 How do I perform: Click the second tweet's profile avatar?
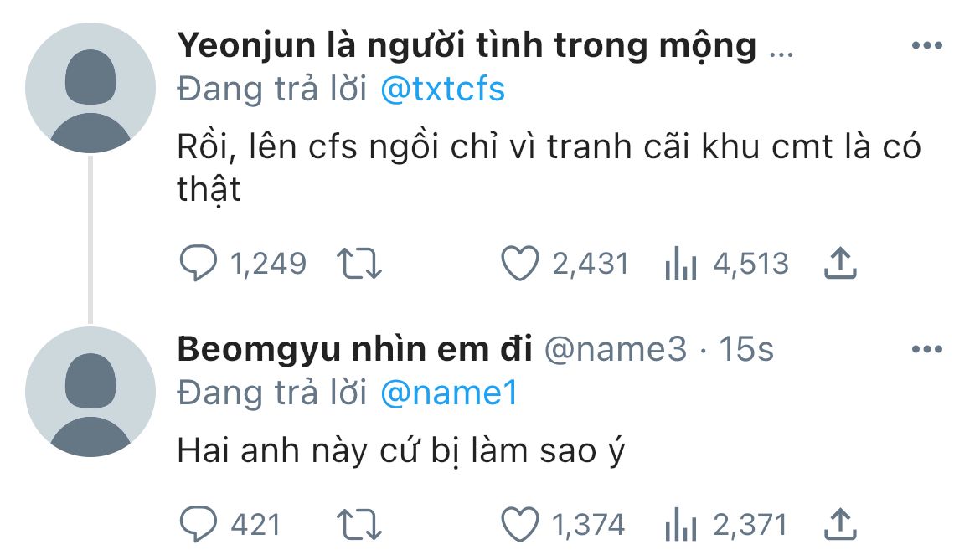click(x=90, y=392)
